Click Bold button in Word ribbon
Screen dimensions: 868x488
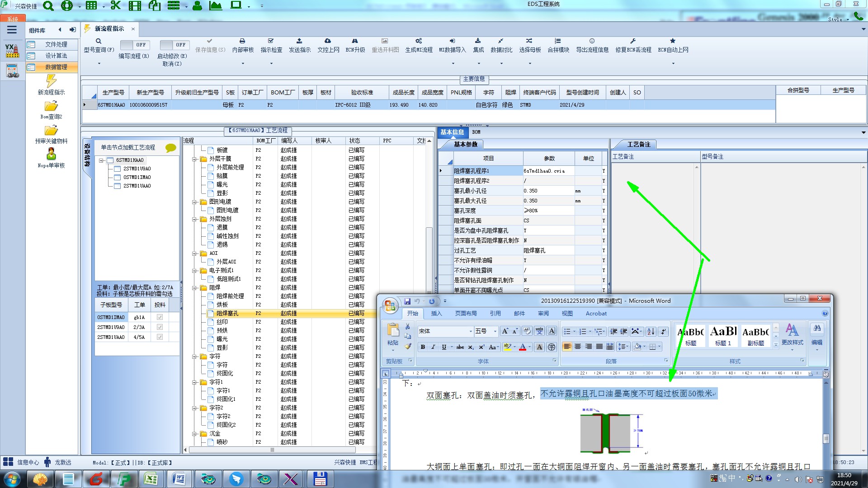423,347
